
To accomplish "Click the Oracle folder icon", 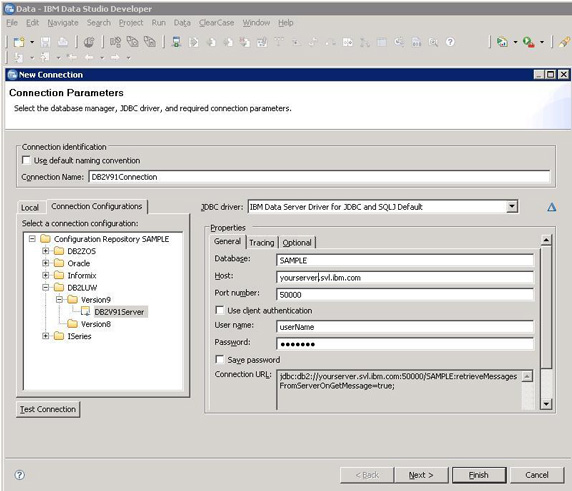I will (x=59, y=263).
